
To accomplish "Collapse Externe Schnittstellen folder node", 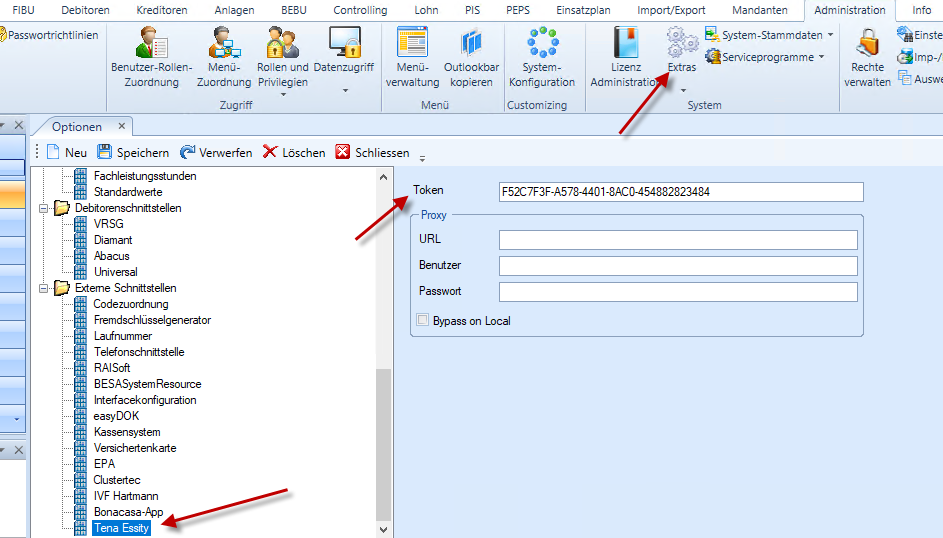I will click(43, 288).
